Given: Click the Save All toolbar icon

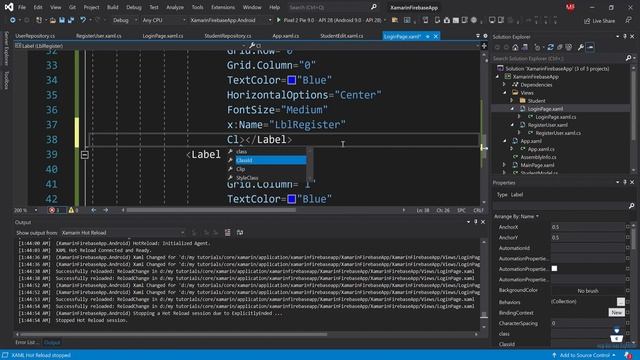Looking at the screenshot, I should (x=71, y=20).
